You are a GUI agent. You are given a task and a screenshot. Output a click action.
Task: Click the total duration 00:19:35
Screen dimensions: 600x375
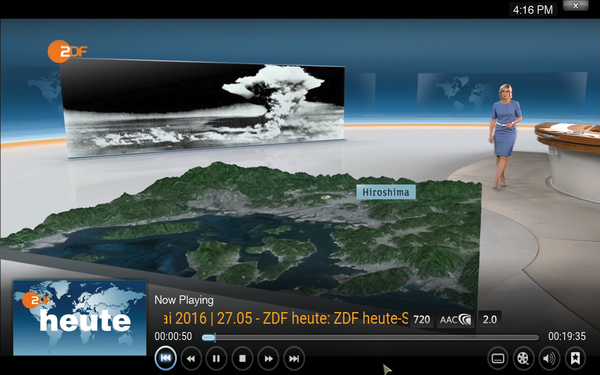click(x=567, y=336)
